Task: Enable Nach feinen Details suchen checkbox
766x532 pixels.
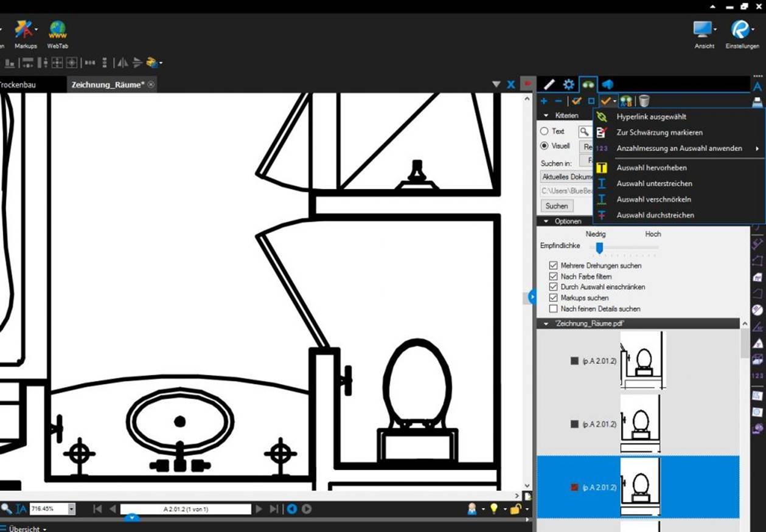Action: 553,309
